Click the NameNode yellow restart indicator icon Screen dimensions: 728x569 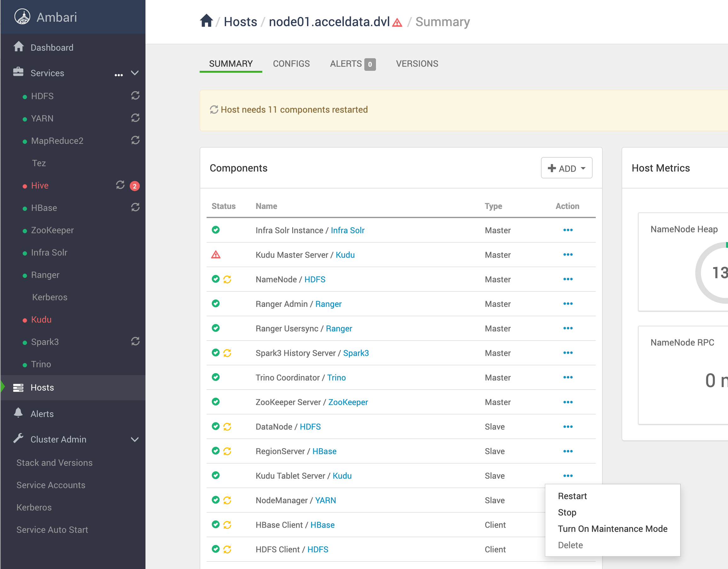[x=227, y=279]
